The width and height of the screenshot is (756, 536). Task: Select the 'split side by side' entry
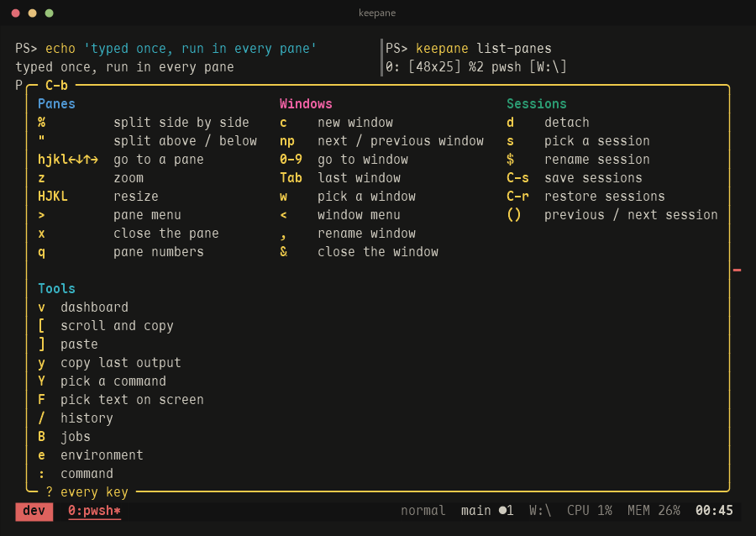[x=181, y=123]
